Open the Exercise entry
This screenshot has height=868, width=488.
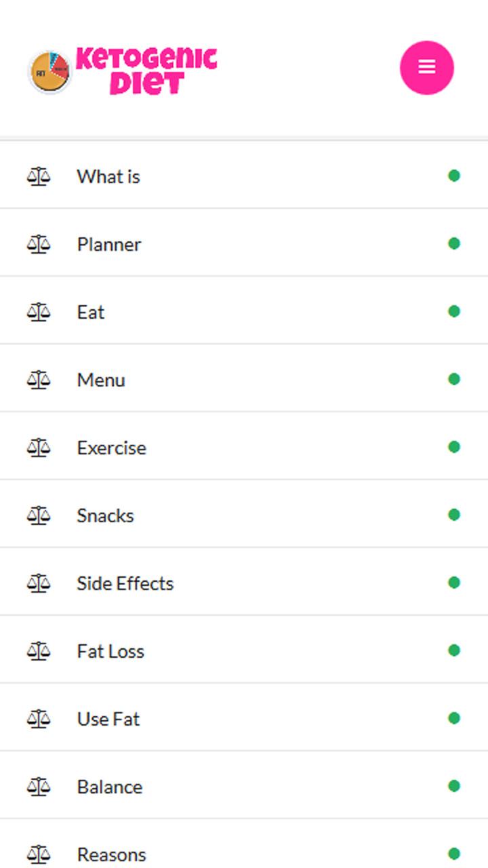(x=244, y=448)
